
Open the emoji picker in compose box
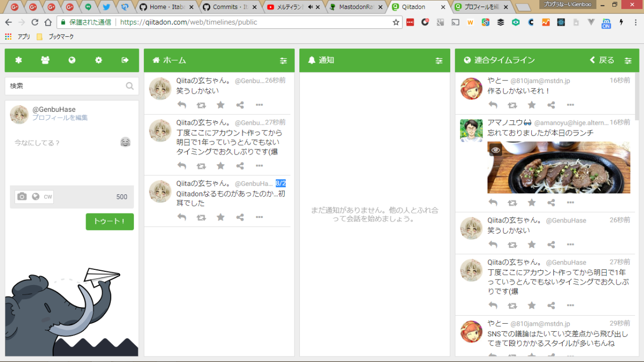125,142
